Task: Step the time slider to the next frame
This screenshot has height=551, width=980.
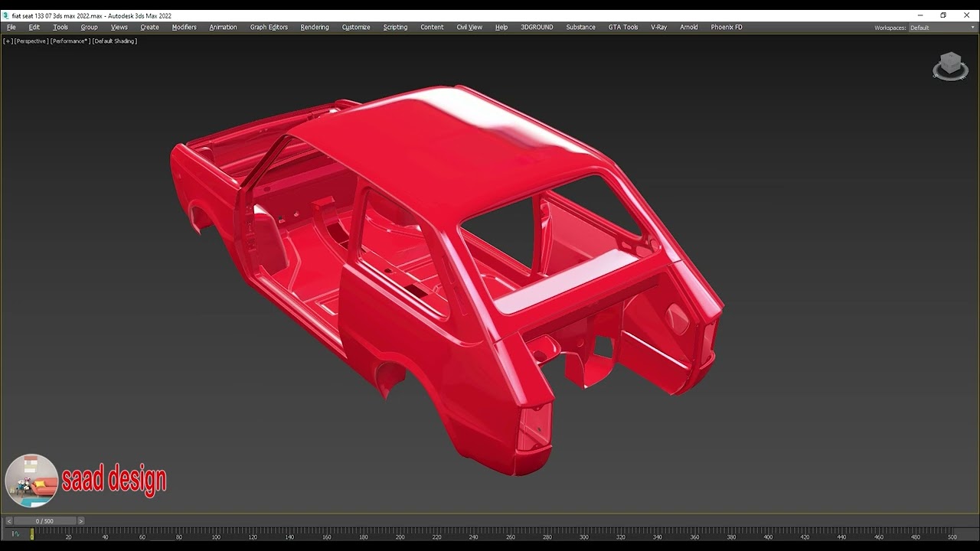Action: tap(81, 521)
